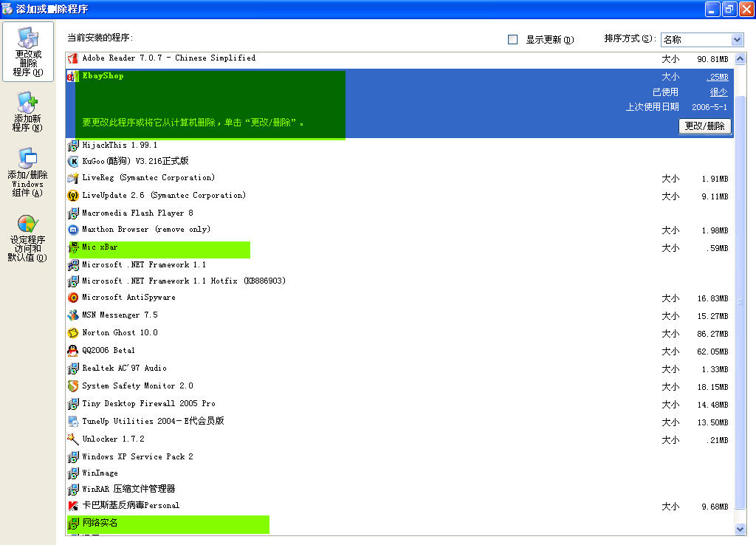Select Microsoft .NET Framework 1.1 Hotfix (KB886903) entry
Screen dimensions: 756x545
click(400, 281)
